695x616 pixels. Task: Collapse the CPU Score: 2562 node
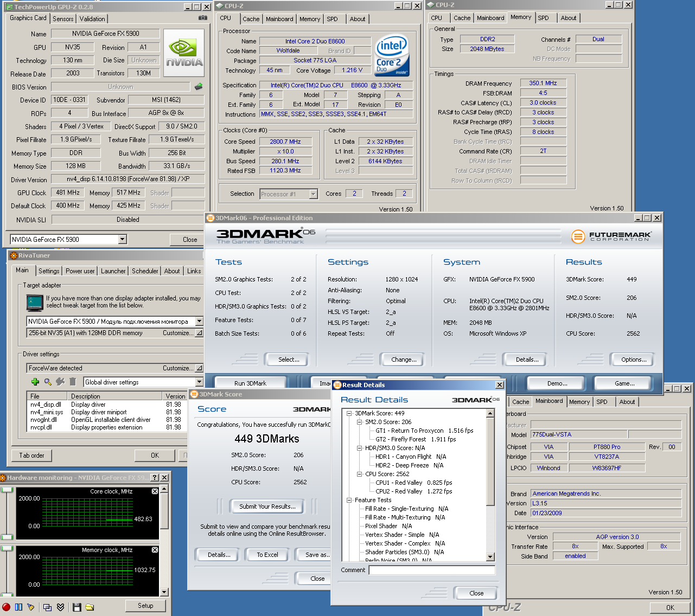359,474
